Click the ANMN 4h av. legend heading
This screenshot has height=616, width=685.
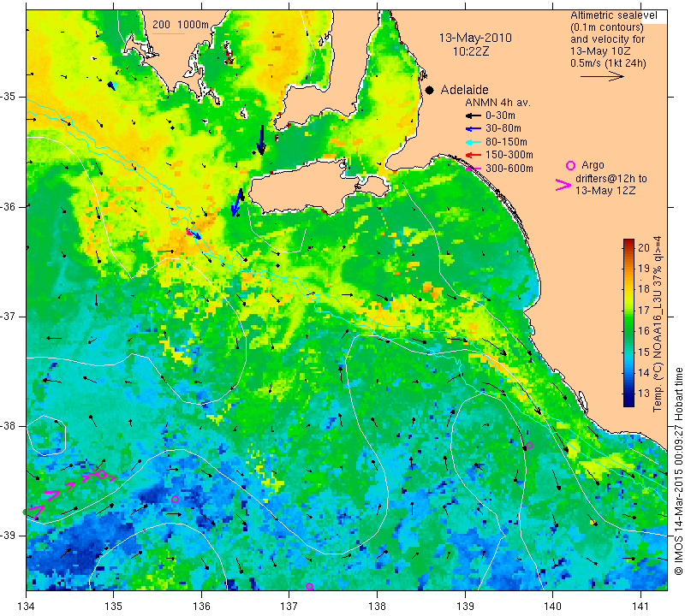pyautogui.click(x=497, y=103)
